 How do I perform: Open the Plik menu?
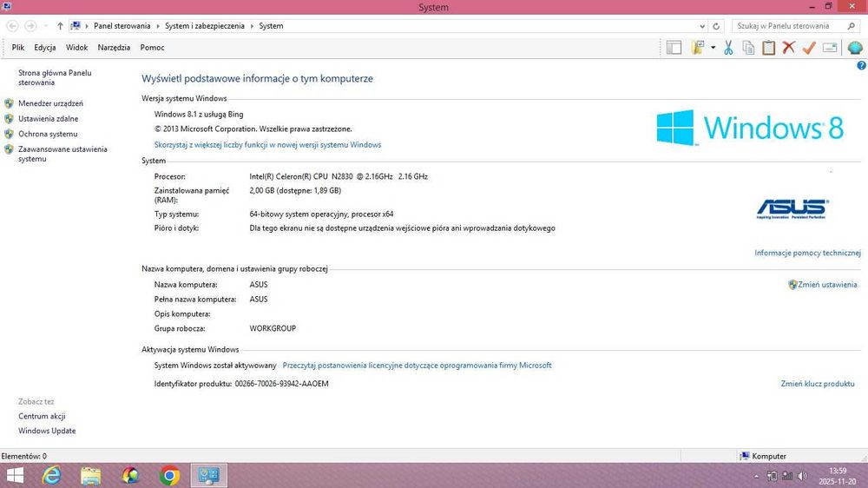coord(18,48)
